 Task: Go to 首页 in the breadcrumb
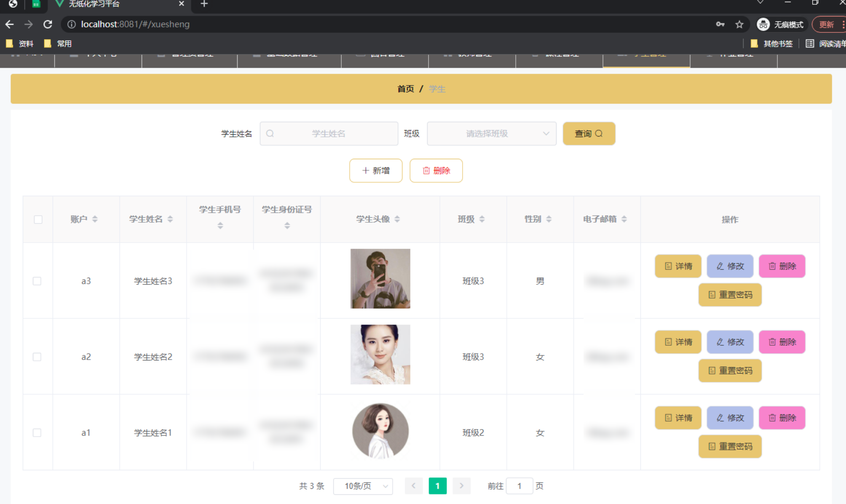pyautogui.click(x=405, y=89)
